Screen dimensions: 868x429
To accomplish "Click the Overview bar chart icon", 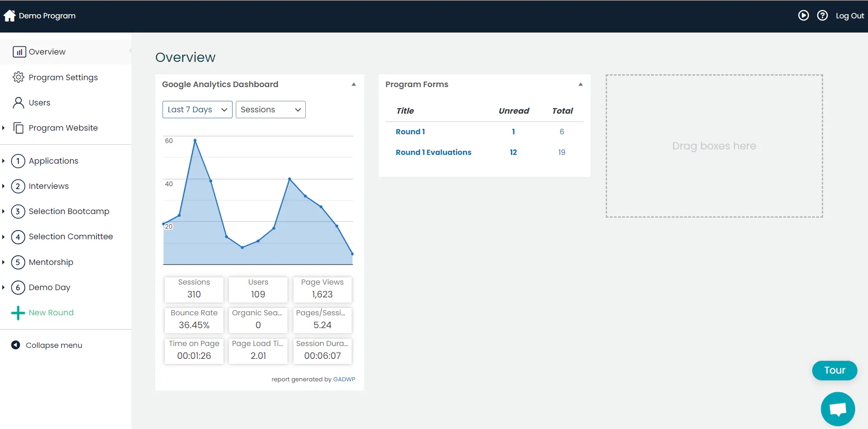I will [x=19, y=52].
